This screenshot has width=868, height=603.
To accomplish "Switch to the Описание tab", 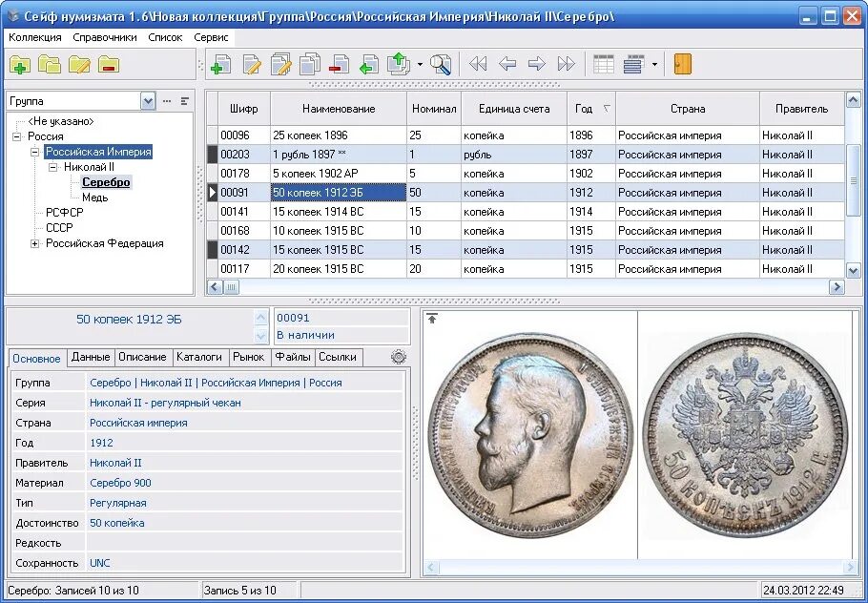I will [x=143, y=357].
